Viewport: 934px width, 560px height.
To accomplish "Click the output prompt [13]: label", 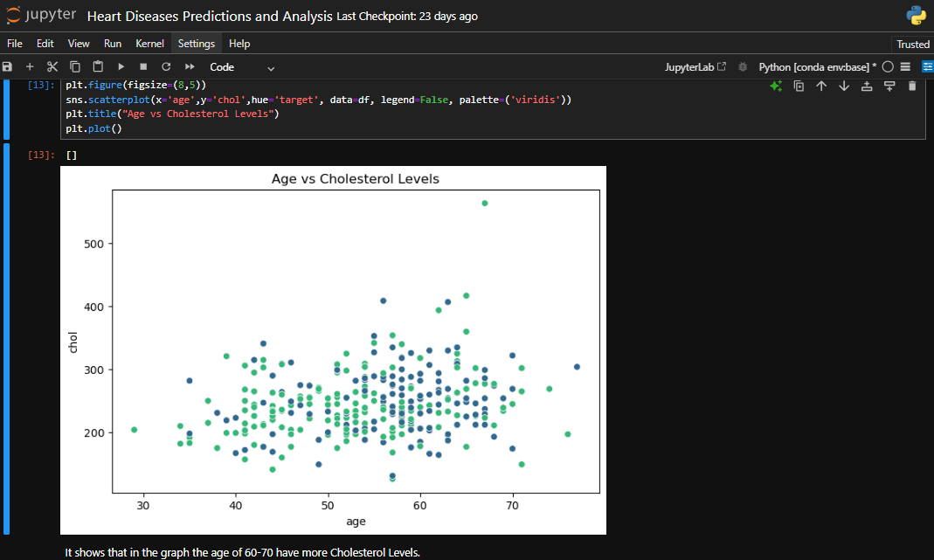I will pyautogui.click(x=41, y=155).
